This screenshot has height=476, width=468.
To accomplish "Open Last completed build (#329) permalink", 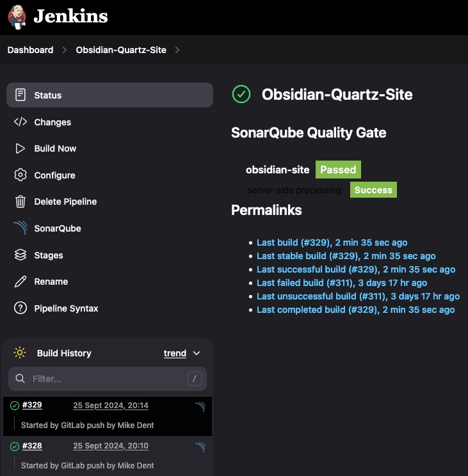I will coord(355,310).
